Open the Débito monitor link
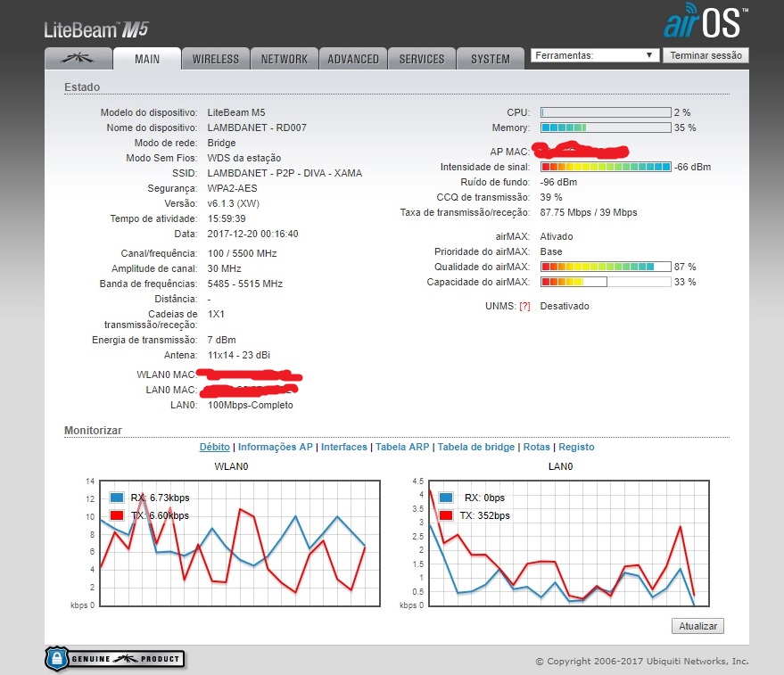This screenshot has height=675, width=784. 214,447
